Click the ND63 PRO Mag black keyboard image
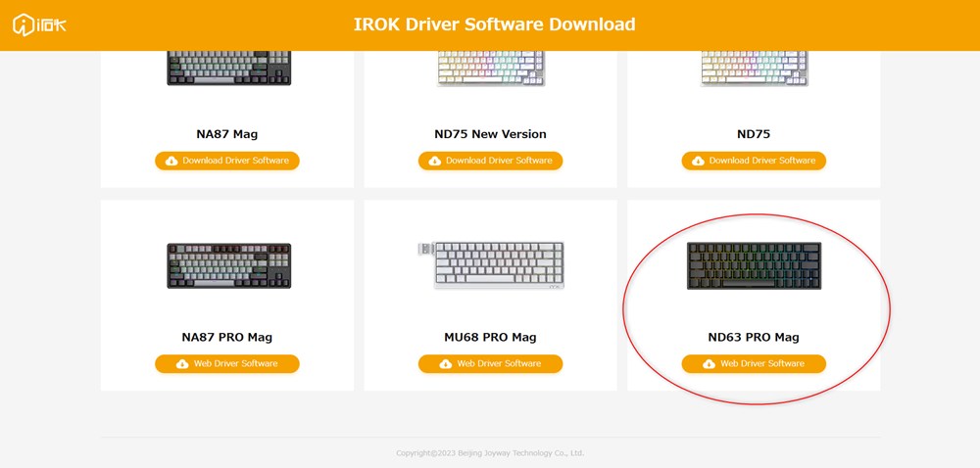 click(x=754, y=265)
